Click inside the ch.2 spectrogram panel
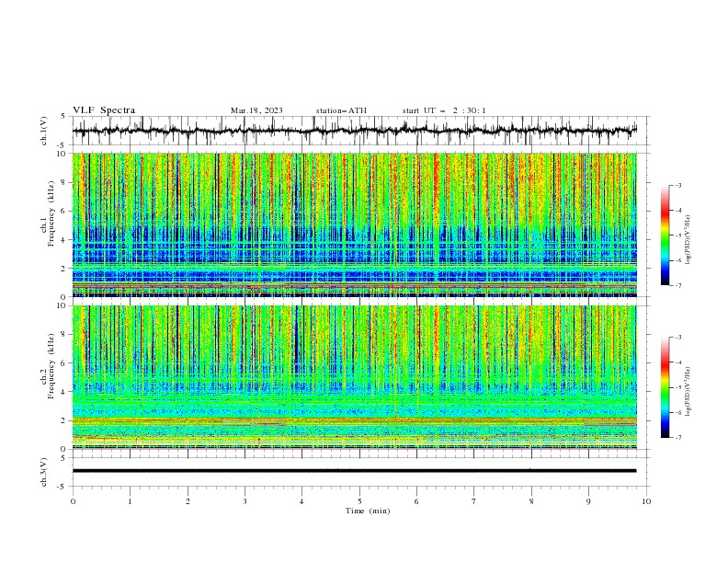This screenshot has height=563, width=728. [354, 377]
